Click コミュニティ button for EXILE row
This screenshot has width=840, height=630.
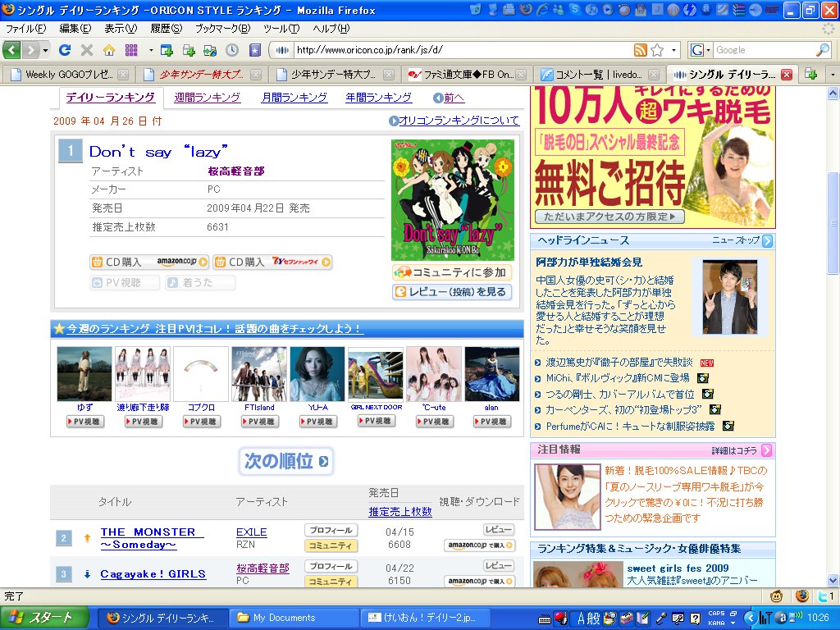coord(331,546)
